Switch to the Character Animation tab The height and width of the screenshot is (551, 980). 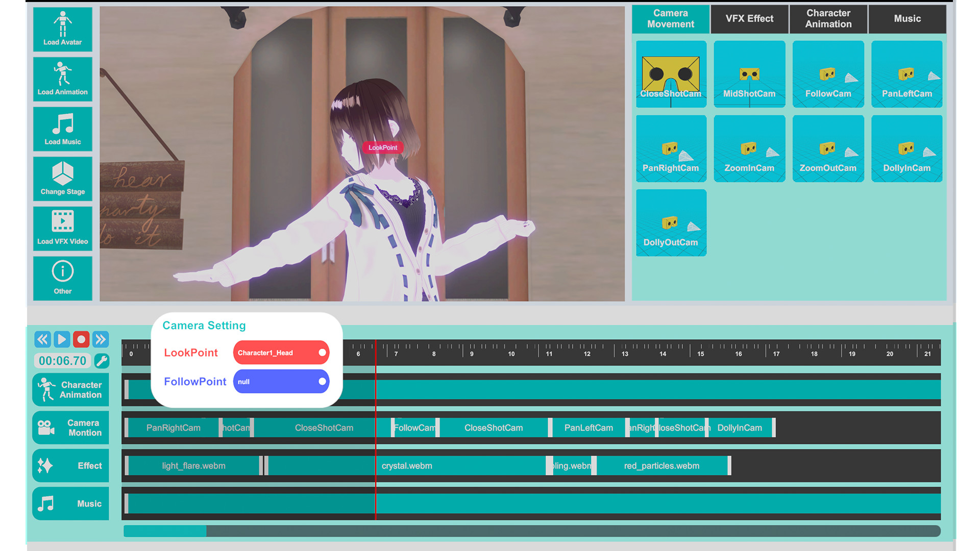tap(828, 19)
